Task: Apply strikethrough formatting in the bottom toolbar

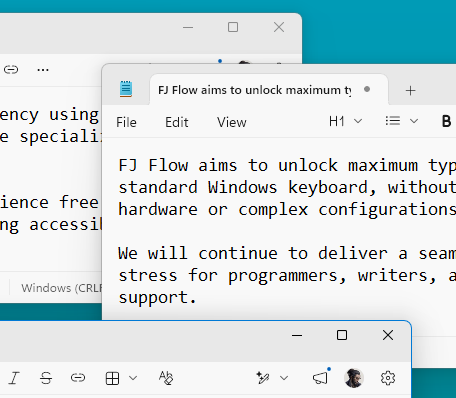Action: (x=46, y=378)
